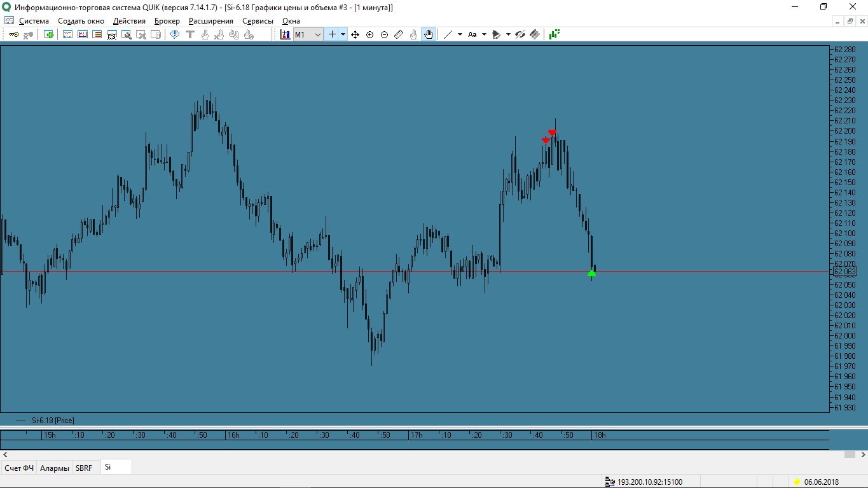Expand the crosshair cursor dropdown arrow
This screenshot has width=868, height=488.
click(343, 34)
